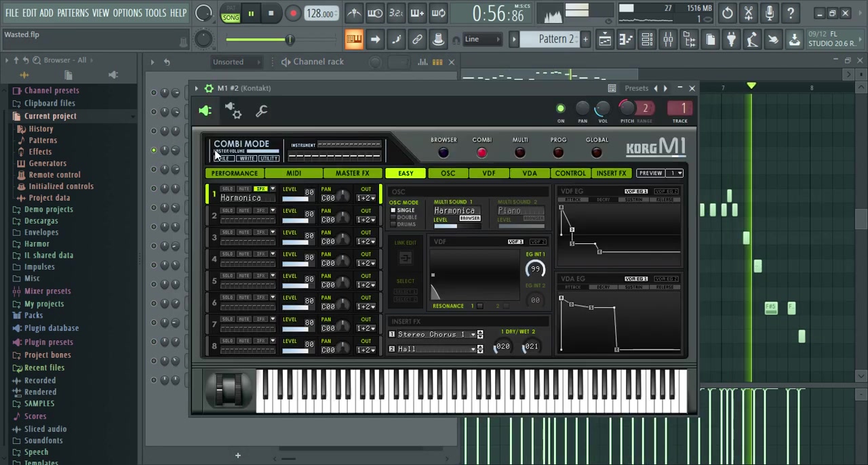Switch Korg M1 to MULTI mode
The image size is (868, 465).
pos(520,153)
